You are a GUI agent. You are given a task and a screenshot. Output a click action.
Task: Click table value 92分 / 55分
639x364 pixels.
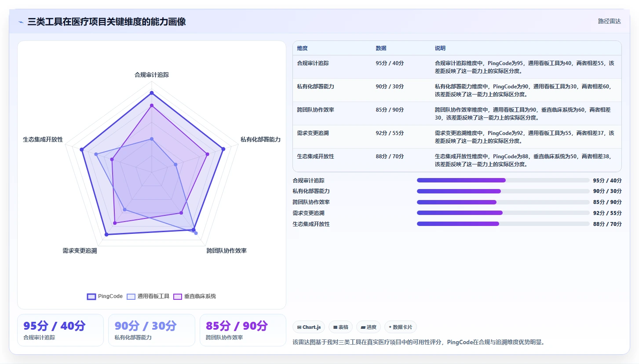pos(390,133)
